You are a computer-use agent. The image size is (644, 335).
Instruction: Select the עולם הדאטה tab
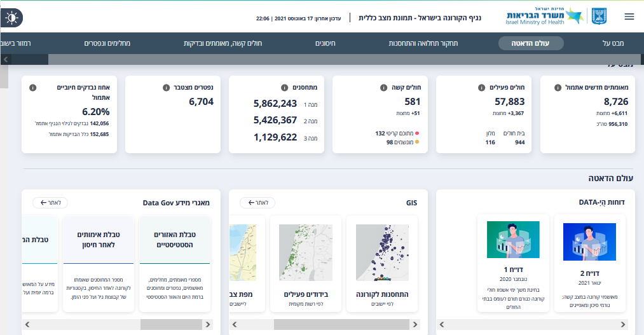(530, 43)
